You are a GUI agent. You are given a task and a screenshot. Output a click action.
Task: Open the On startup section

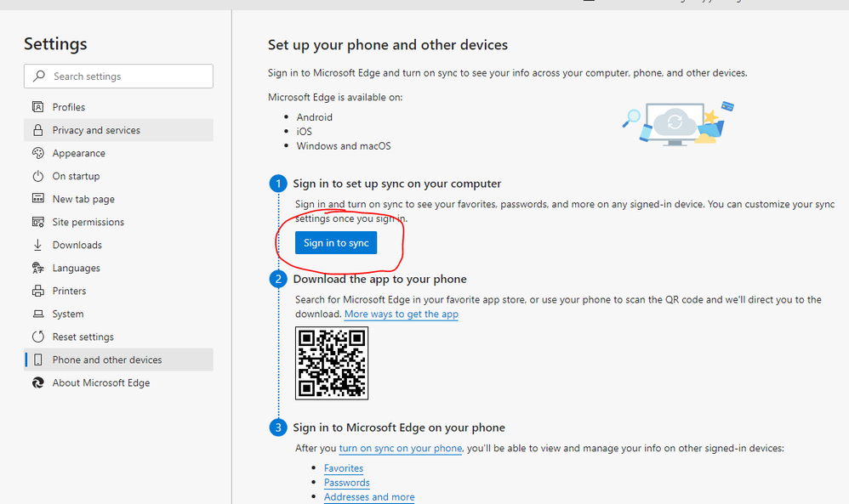pos(118,176)
